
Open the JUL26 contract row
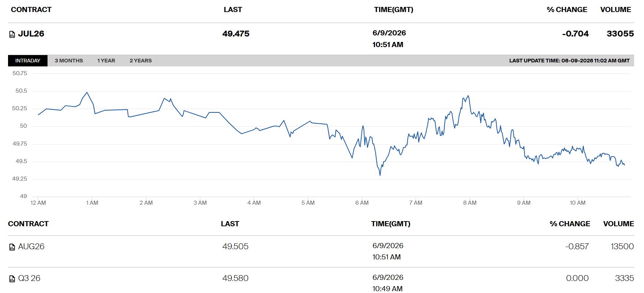pyautogui.click(x=321, y=39)
